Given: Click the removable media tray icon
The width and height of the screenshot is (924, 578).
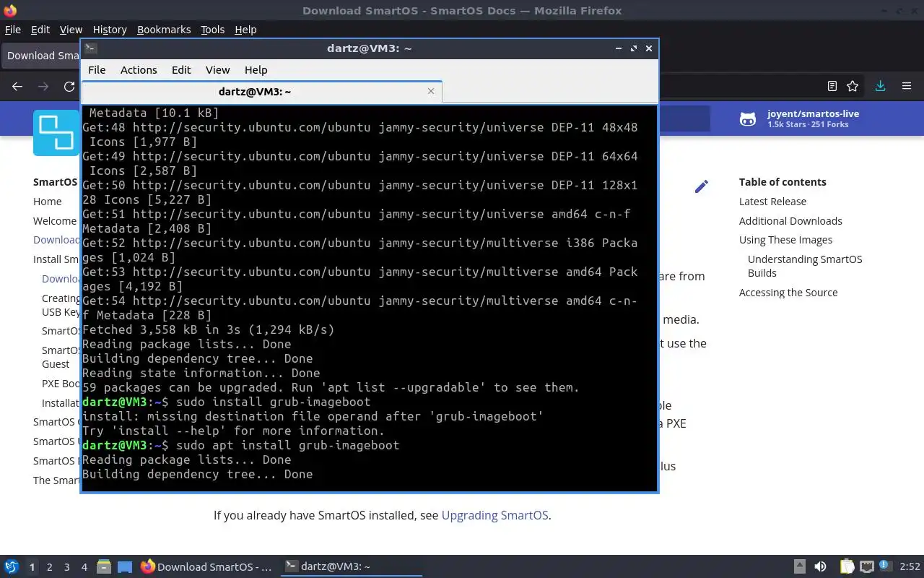Looking at the screenshot, I should point(800,567).
